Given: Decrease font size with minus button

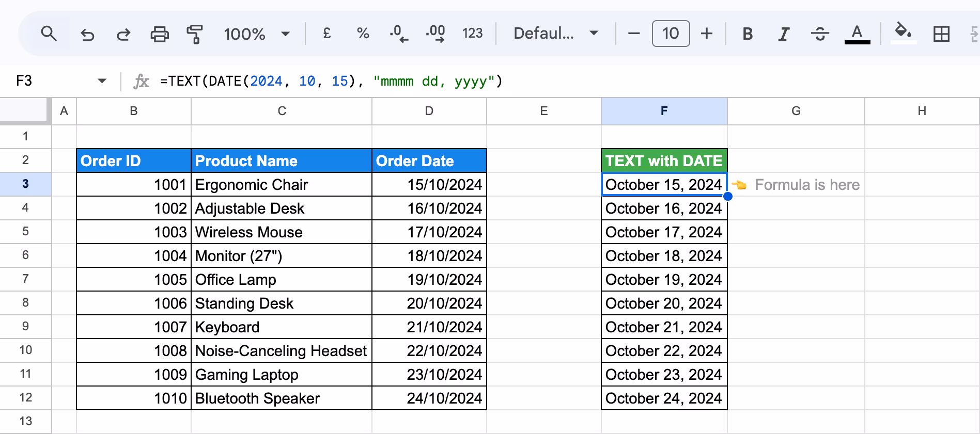Looking at the screenshot, I should point(634,34).
